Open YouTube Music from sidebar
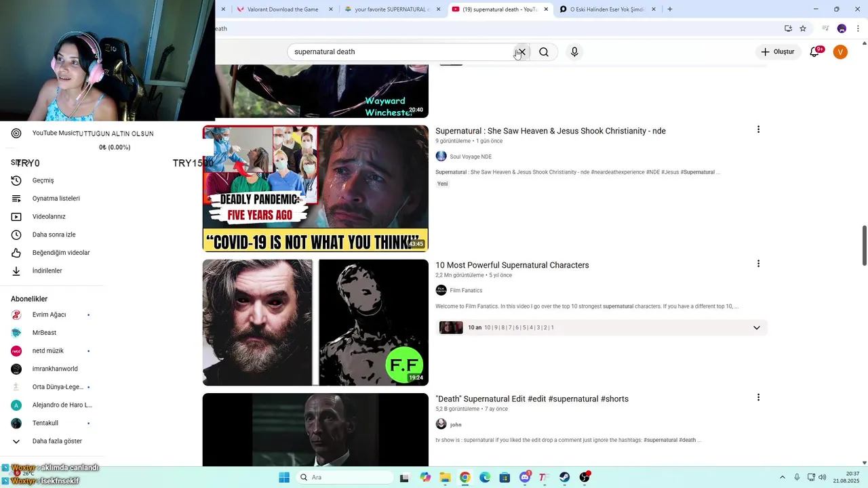 coord(44,134)
